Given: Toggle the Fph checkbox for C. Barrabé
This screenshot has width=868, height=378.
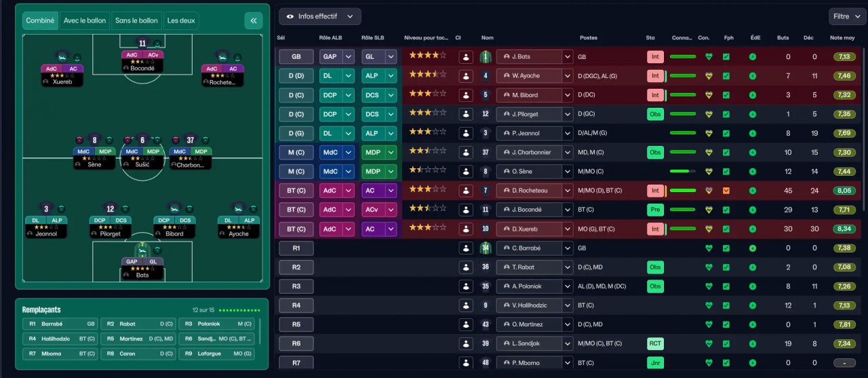Looking at the screenshot, I should point(726,248).
